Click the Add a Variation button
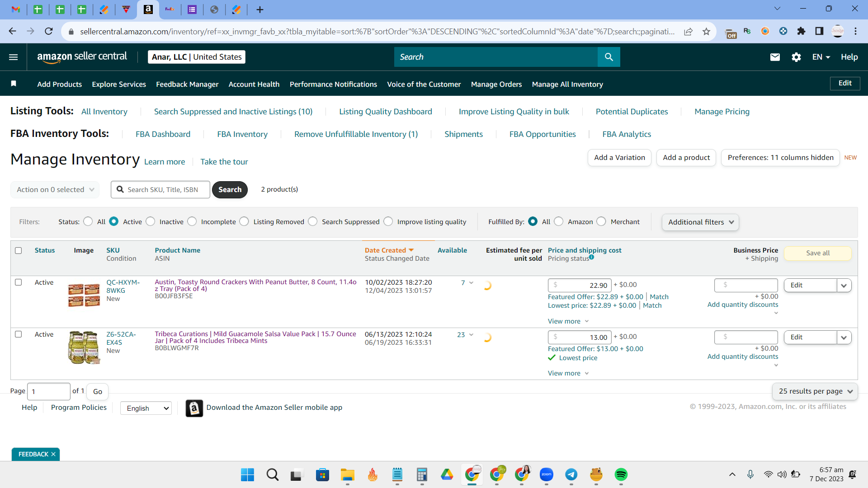This screenshot has height=488, width=868. 620,158
